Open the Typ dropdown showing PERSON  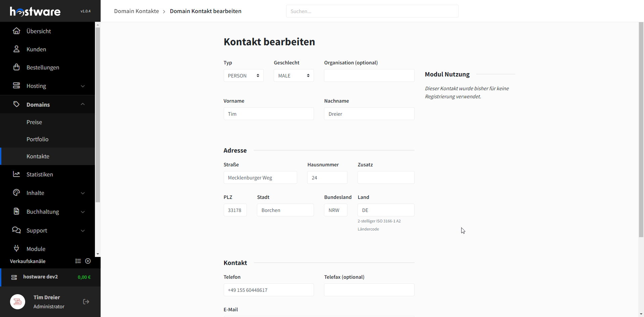coord(243,76)
